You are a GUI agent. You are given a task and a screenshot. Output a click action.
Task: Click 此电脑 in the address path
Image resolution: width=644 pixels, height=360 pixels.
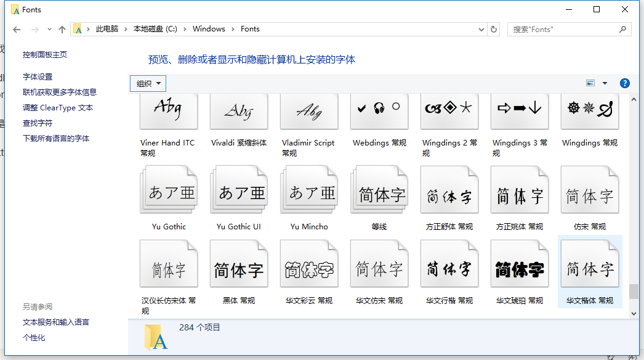pyautogui.click(x=107, y=29)
